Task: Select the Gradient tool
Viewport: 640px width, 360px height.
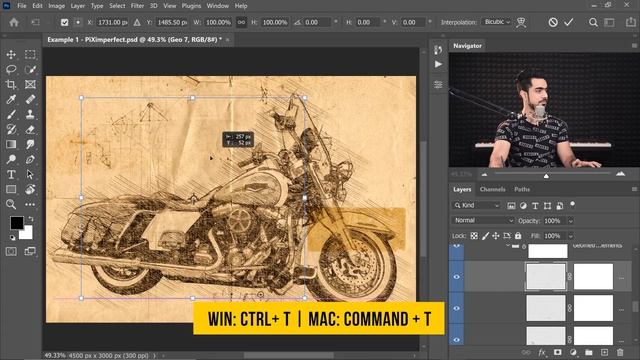Action: click(11, 144)
